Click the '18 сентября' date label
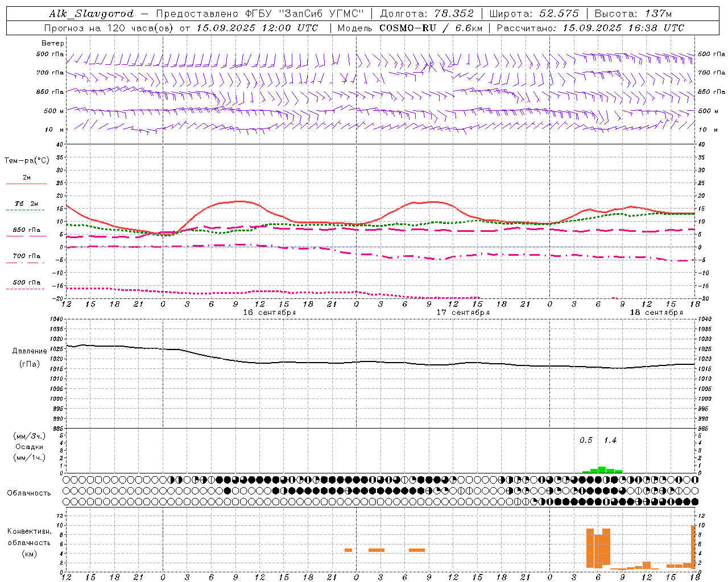This screenshot has height=582, width=728. 656,313
